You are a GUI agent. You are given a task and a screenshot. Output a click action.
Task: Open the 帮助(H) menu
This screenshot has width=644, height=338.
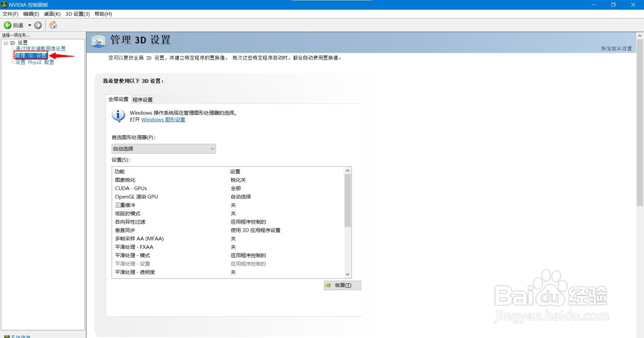coord(103,14)
